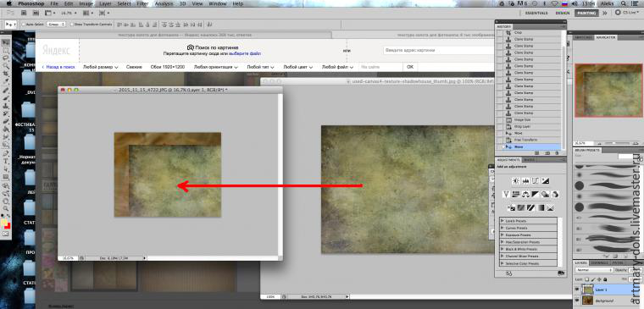Image resolution: width=644 pixels, height=309 pixels.
Task: Add a Brightness/Contrast adjustment
Action: coord(515,180)
